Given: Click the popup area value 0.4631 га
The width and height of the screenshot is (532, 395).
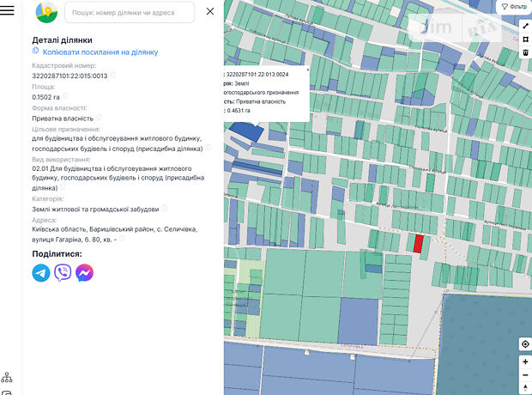Looking at the screenshot, I should pyautogui.click(x=239, y=111).
